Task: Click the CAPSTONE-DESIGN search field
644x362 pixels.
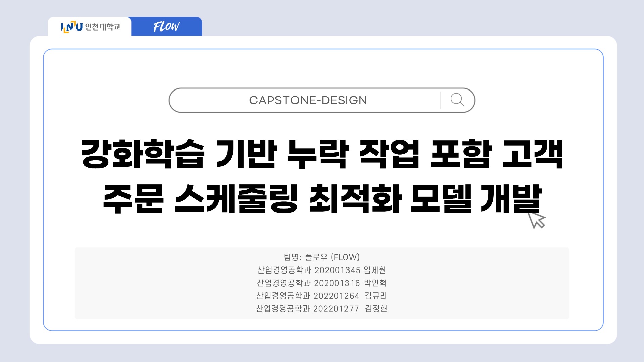Action: [x=322, y=100]
